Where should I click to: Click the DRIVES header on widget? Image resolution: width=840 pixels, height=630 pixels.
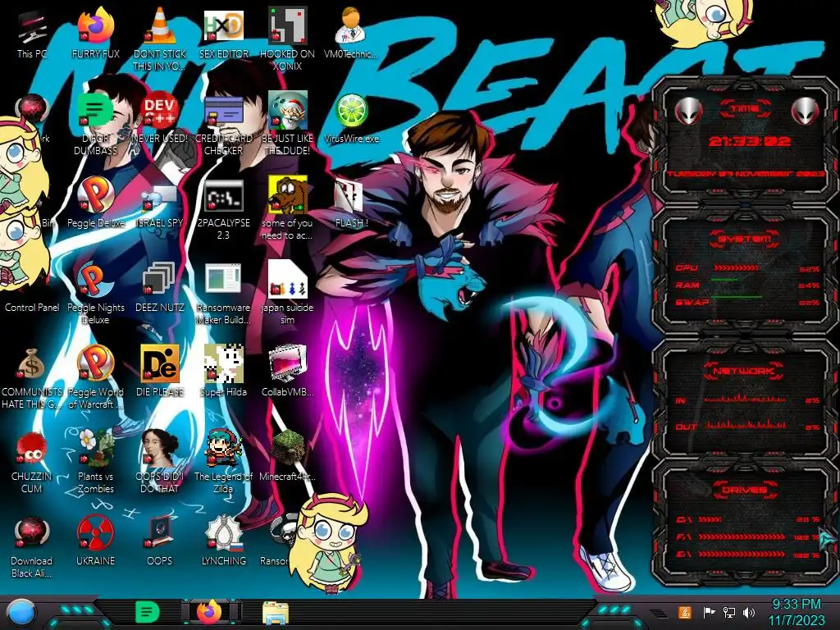tap(745, 490)
